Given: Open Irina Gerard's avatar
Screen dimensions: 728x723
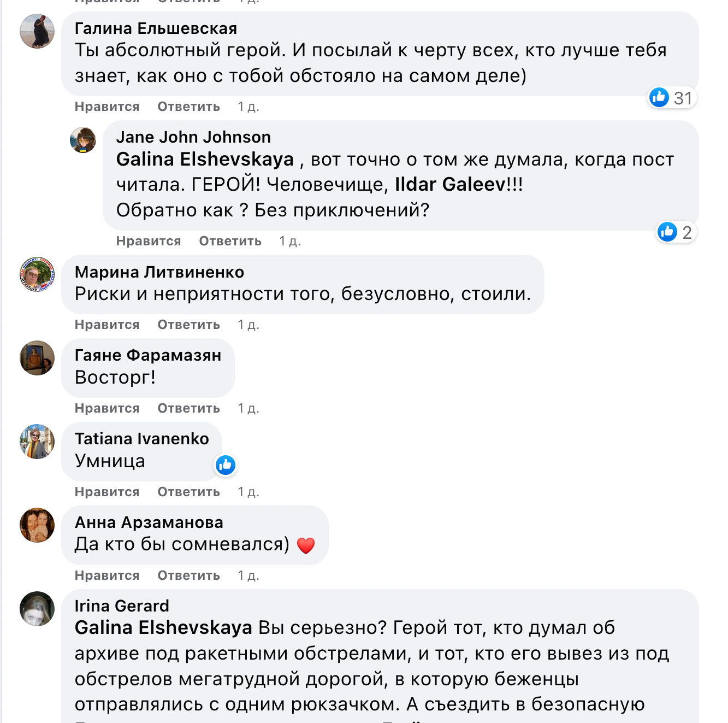Looking at the screenshot, I should coord(37,609).
